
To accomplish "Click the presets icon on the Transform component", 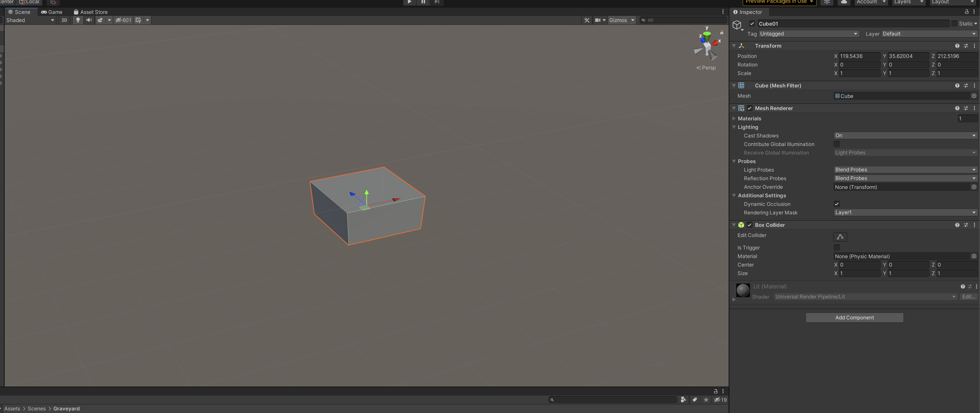I will click(x=965, y=46).
